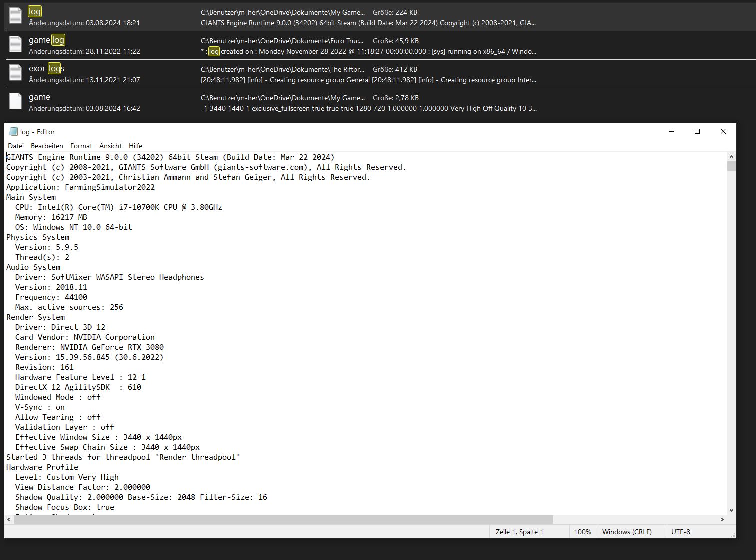The image size is (756, 560).
Task: Click the 'Allow Tearing : off' line
Action: pos(58,417)
